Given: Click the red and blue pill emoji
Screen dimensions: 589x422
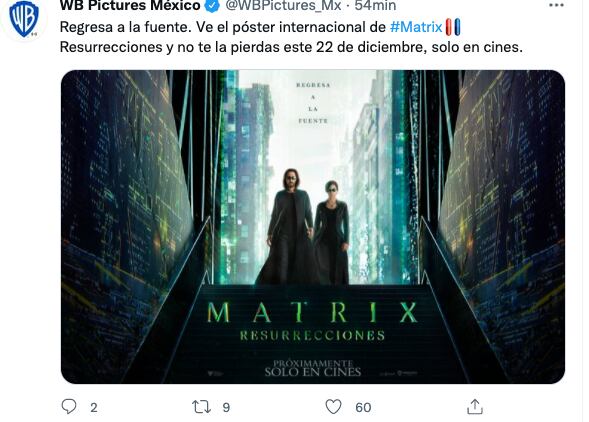Looking at the screenshot, I should 453,27.
